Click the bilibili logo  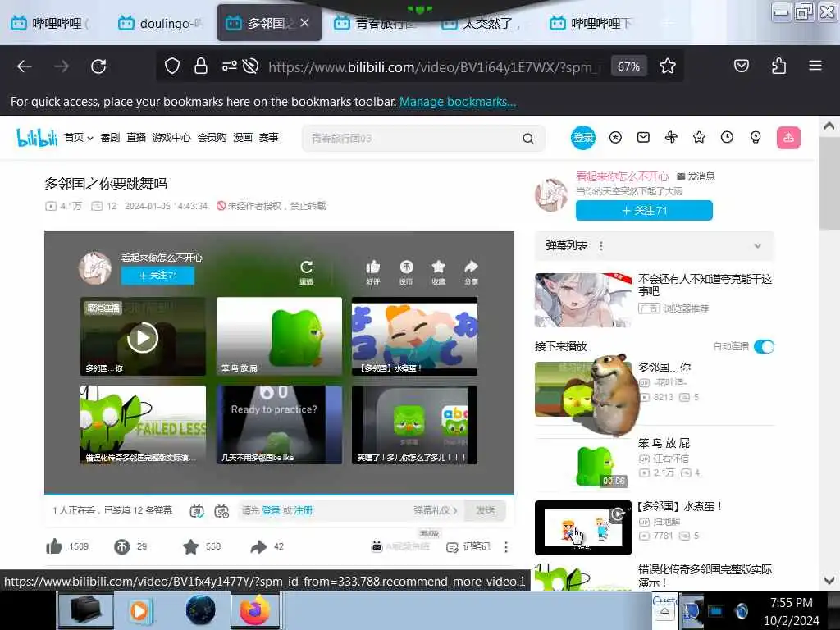click(x=37, y=138)
